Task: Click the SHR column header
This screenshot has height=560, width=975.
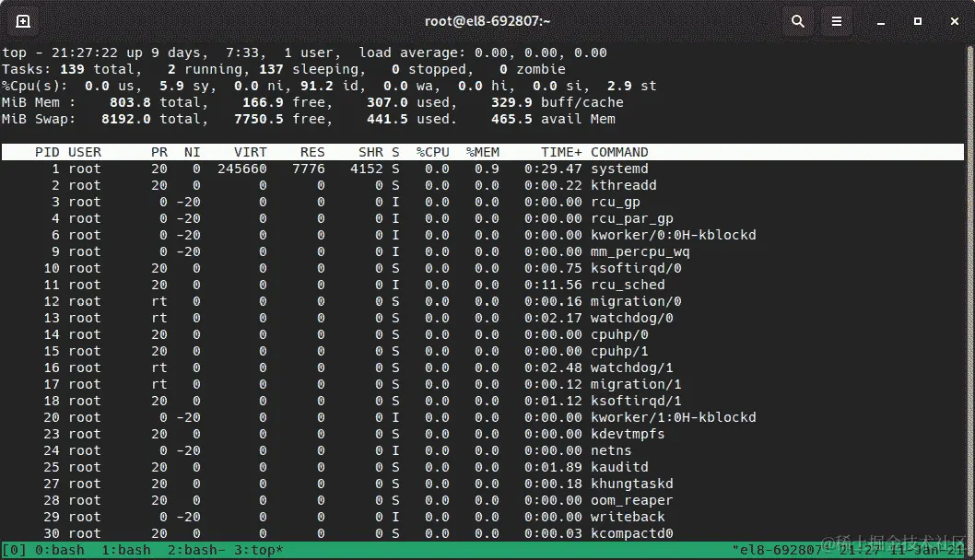Action: [370, 152]
